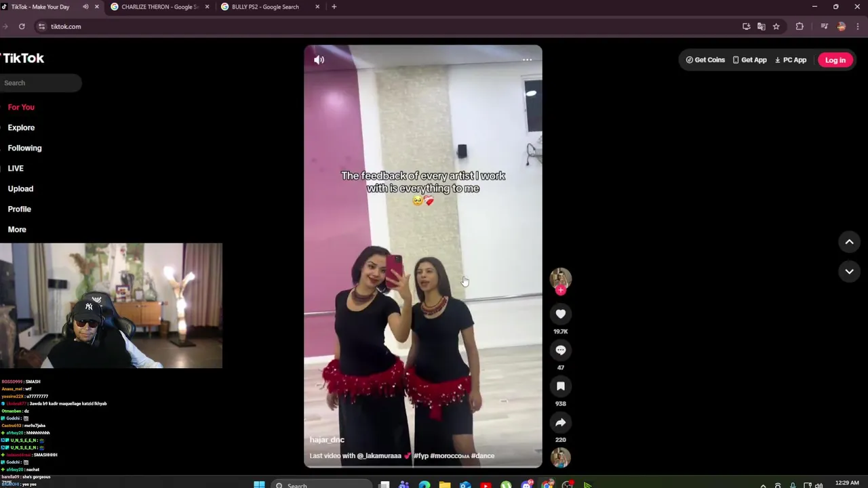This screenshot has width=868, height=488.
Task: Open the Windows Start menu
Action: pyautogui.click(x=259, y=485)
